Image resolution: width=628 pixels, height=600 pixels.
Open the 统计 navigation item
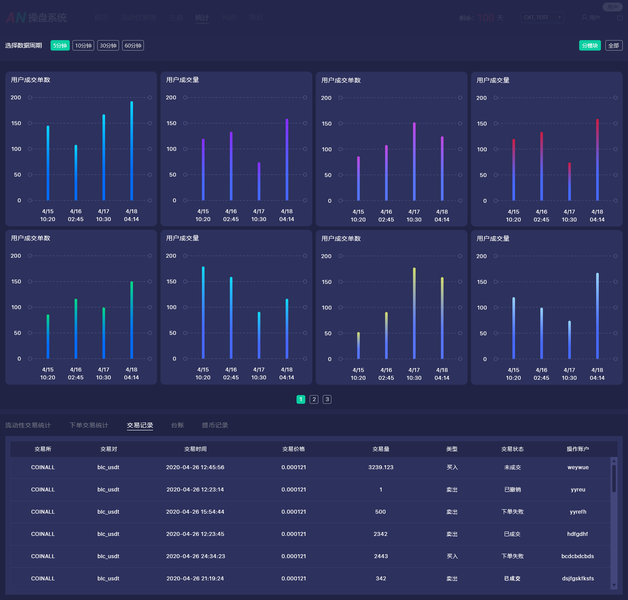click(x=202, y=18)
